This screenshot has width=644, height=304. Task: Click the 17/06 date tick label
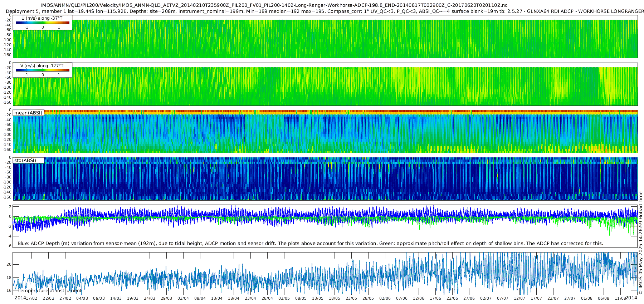click(435, 298)
